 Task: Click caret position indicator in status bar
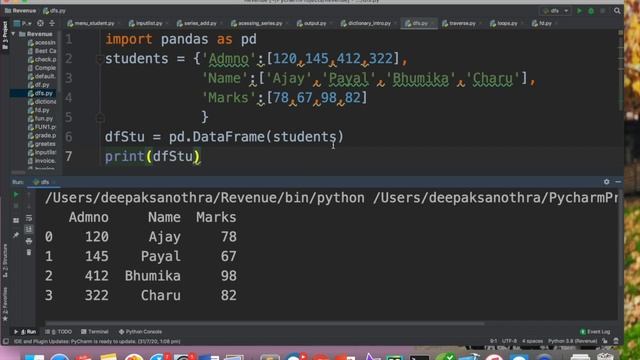click(493, 341)
